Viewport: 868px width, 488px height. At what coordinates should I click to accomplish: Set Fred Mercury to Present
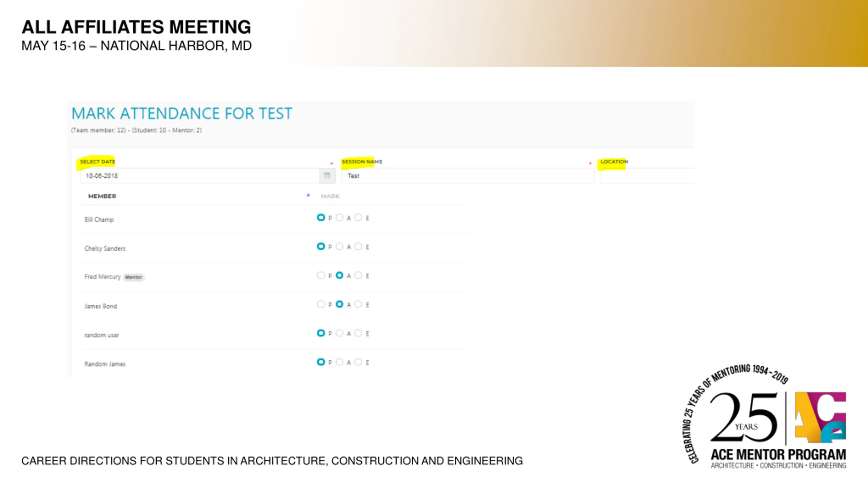[321, 275]
